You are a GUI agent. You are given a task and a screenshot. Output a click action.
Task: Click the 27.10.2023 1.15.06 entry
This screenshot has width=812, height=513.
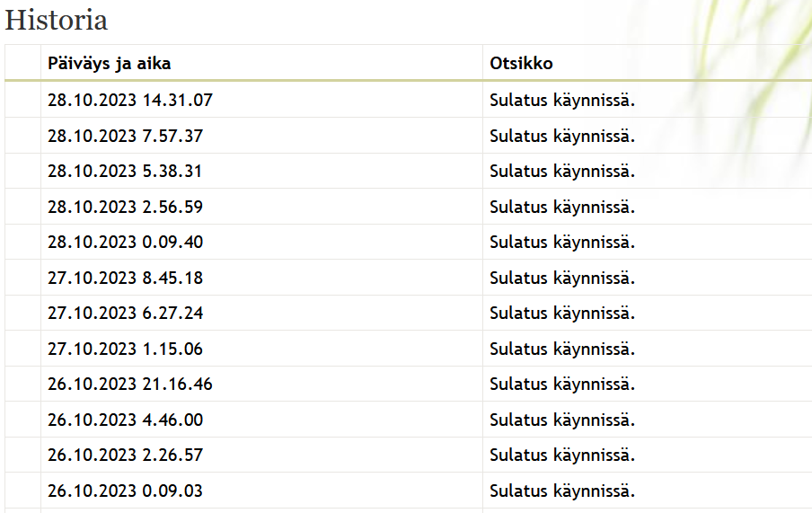[x=125, y=349]
